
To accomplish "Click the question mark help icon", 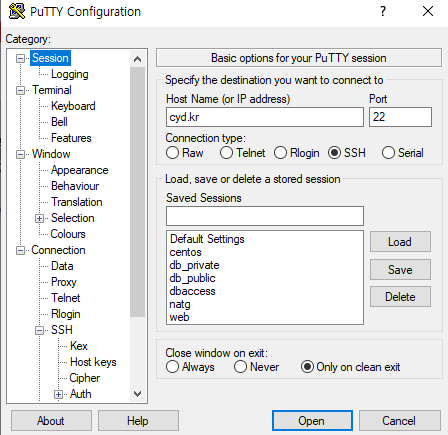I will (383, 11).
